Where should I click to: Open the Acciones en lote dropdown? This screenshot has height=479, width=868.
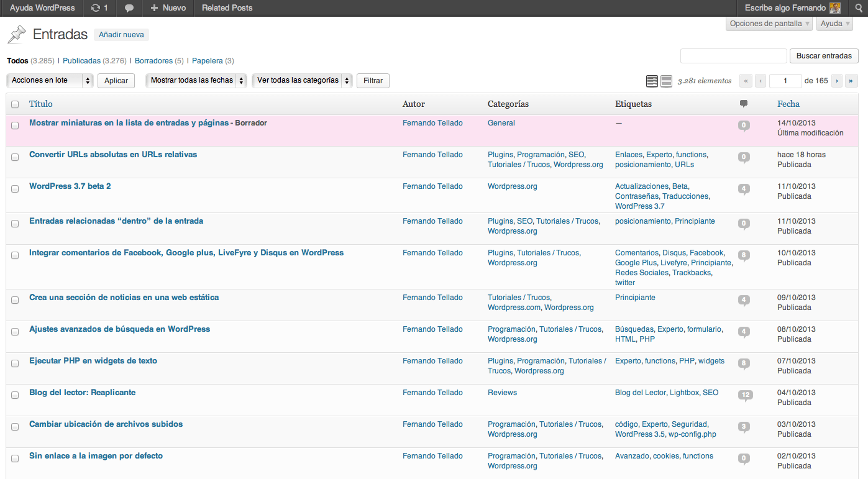50,80
